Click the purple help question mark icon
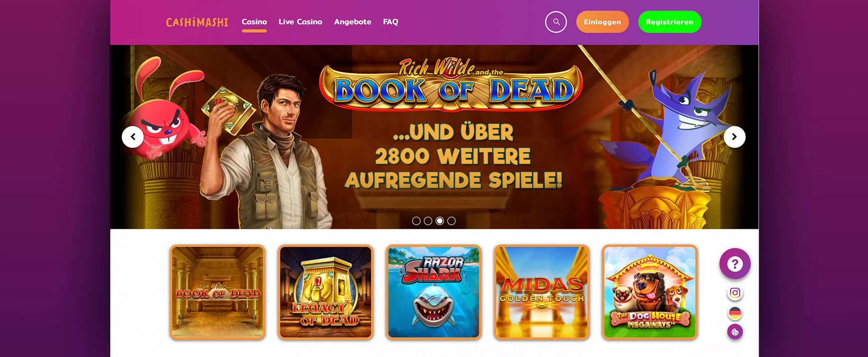This screenshot has width=868, height=357. point(735,264)
